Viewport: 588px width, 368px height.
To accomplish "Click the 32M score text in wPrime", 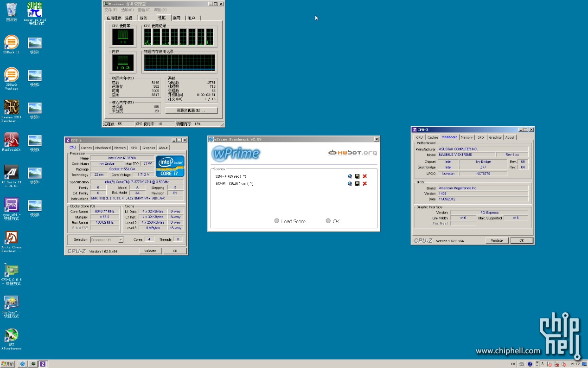I will [x=230, y=176].
